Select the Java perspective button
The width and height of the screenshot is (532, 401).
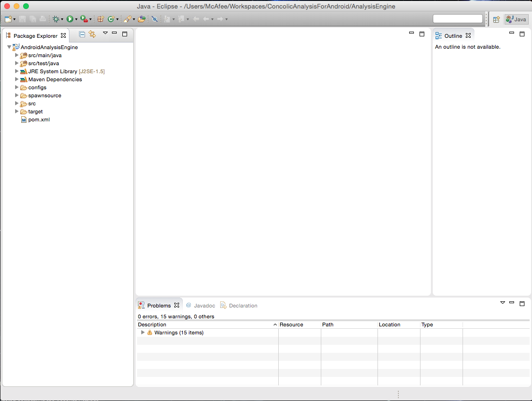(516, 19)
